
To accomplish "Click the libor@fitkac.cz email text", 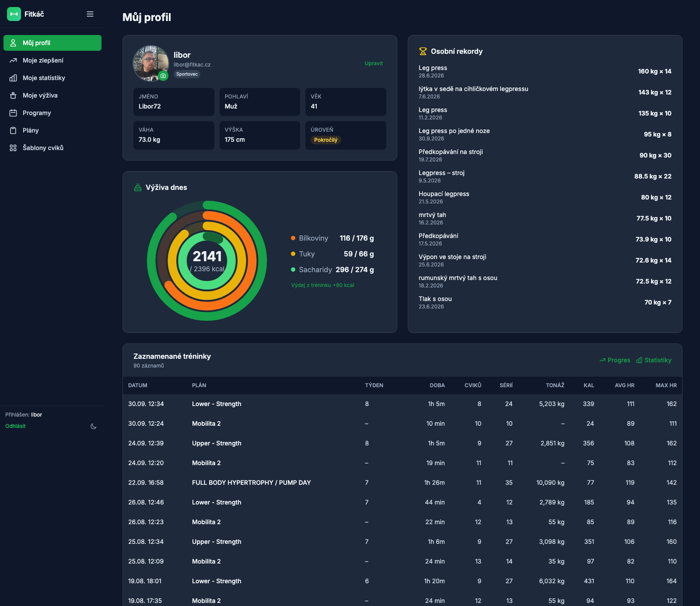I will click(x=192, y=65).
